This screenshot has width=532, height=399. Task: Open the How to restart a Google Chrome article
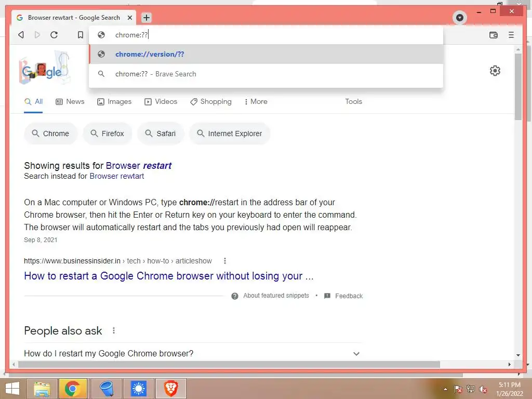(x=169, y=276)
